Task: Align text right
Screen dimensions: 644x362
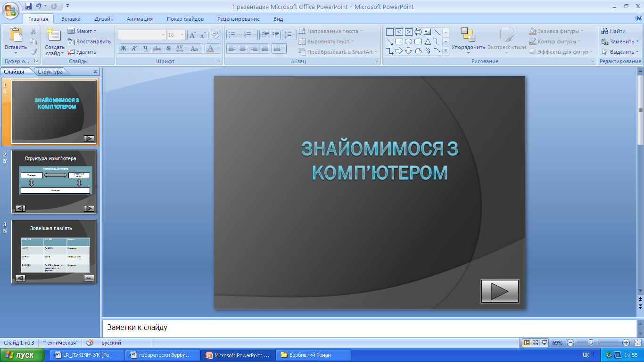Action: 254,49
